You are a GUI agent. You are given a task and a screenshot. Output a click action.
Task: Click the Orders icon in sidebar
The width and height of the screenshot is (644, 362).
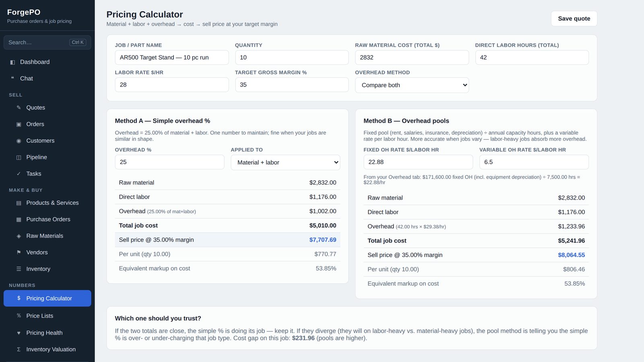(x=19, y=124)
